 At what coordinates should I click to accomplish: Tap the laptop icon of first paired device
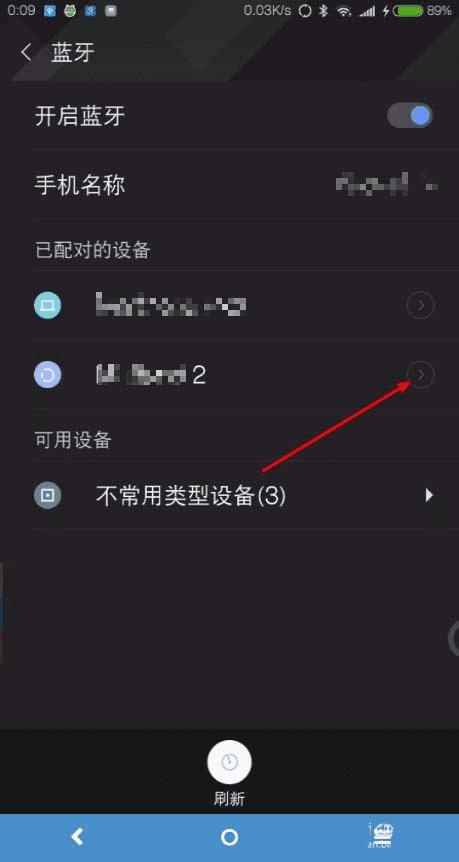pyautogui.click(x=48, y=306)
